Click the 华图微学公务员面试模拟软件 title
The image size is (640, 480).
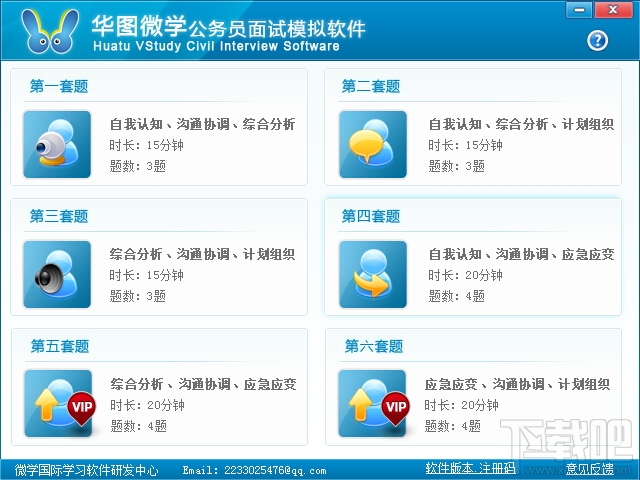(229, 27)
